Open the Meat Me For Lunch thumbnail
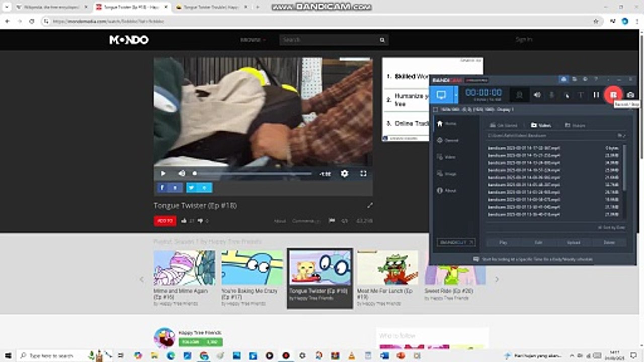The height and width of the screenshot is (362, 644). point(388,268)
